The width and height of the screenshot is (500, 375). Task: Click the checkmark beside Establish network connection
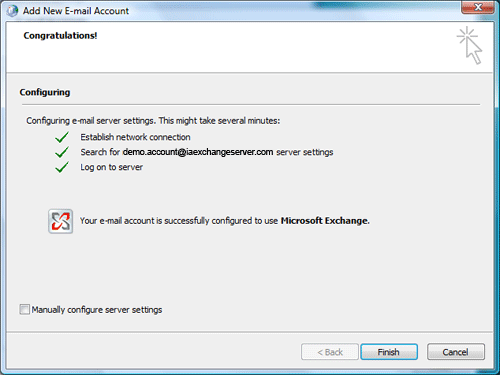(x=62, y=137)
